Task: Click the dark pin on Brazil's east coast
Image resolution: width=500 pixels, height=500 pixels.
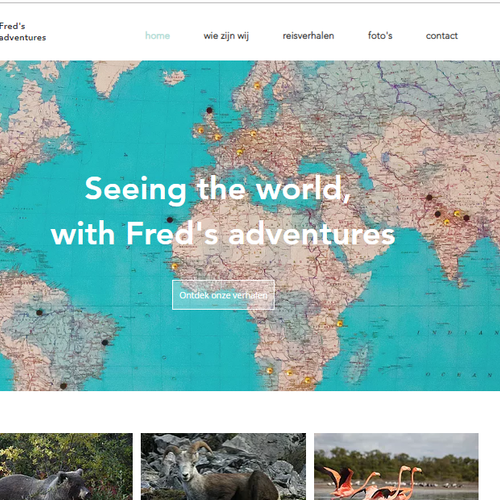Action: tap(105, 342)
